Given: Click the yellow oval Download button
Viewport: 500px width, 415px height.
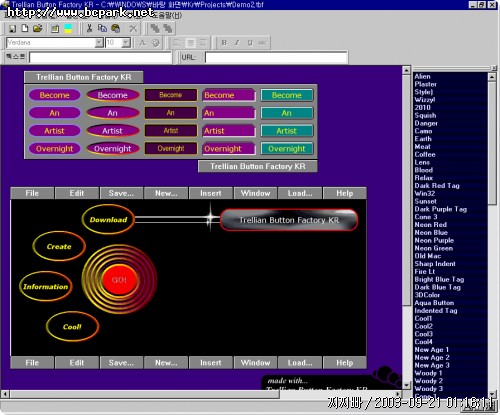Looking at the screenshot, I should [108, 219].
